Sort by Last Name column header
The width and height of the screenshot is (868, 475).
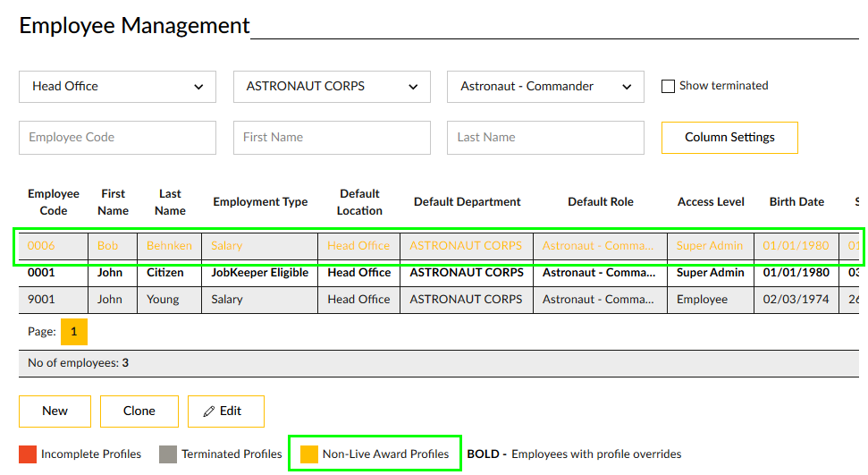click(170, 202)
